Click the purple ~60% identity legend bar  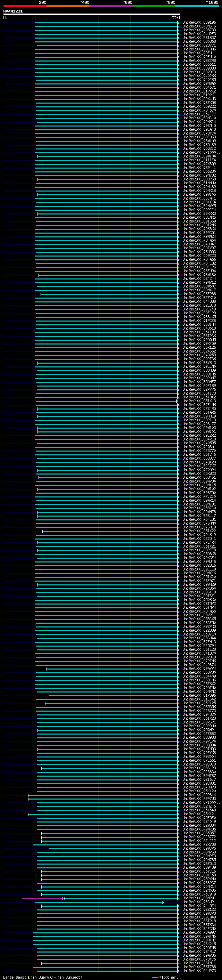pos(111,6)
